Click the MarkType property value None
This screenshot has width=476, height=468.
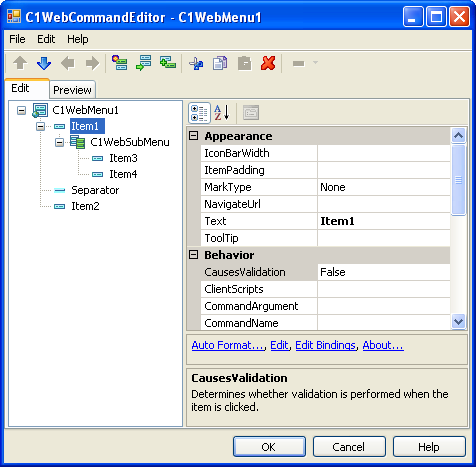[384, 187]
